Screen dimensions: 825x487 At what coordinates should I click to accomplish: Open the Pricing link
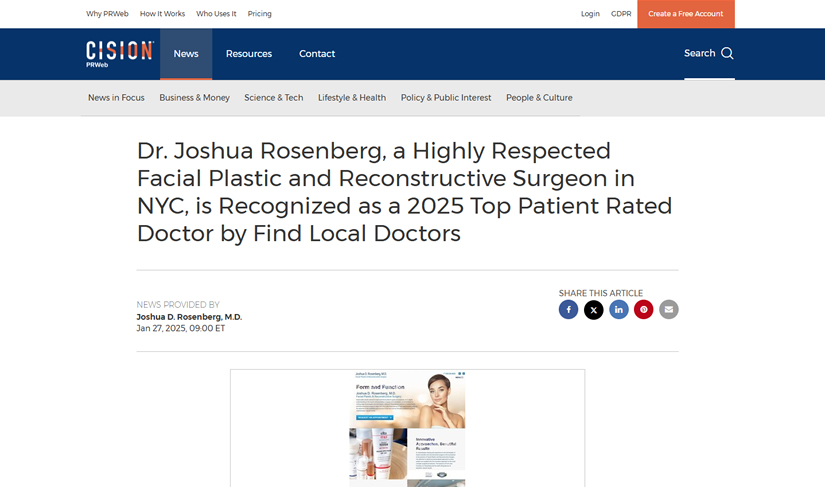[259, 14]
